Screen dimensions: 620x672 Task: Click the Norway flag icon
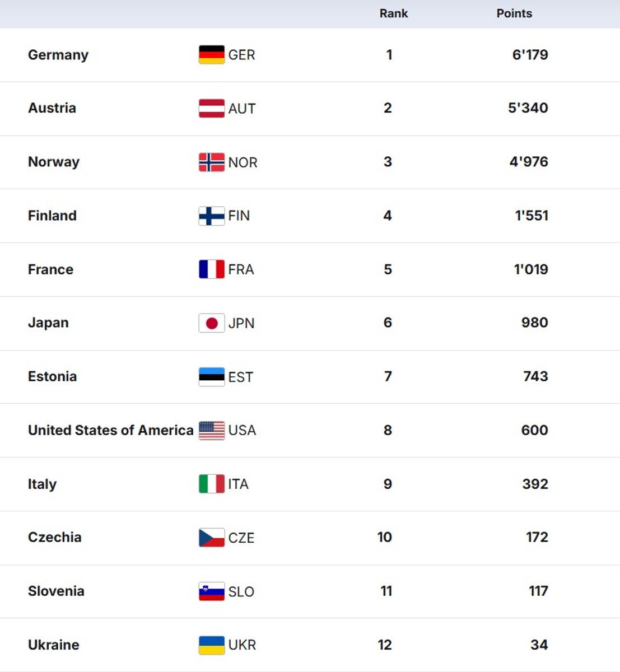pyautogui.click(x=212, y=162)
